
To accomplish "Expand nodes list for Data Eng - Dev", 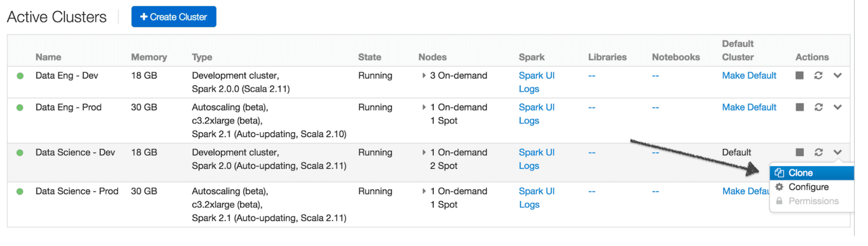I will [424, 75].
